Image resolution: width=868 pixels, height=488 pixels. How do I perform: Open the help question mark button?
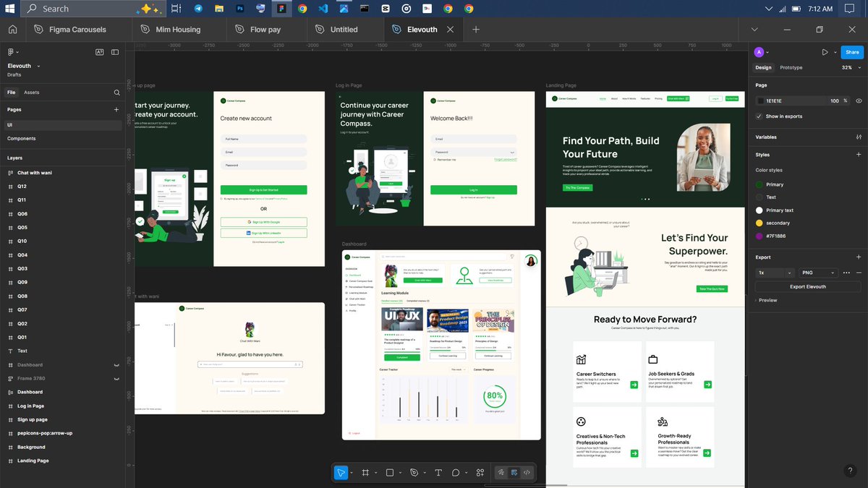tap(850, 471)
